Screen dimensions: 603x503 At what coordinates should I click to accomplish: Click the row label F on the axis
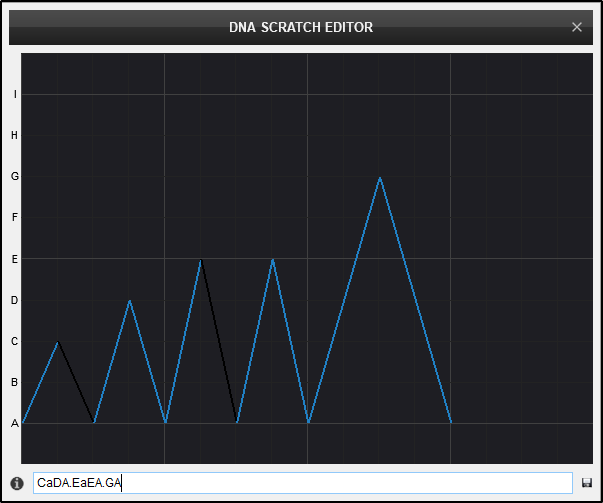[x=15, y=217]
